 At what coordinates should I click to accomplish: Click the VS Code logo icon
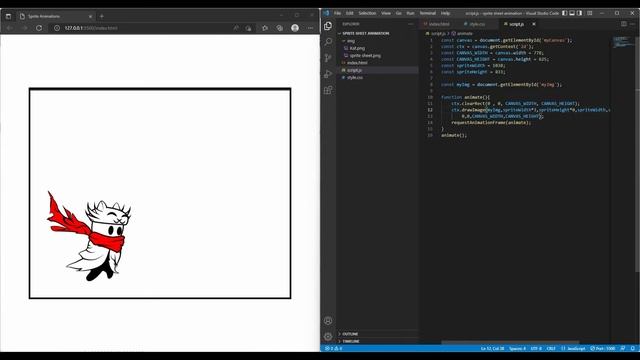tap(326, 13)
